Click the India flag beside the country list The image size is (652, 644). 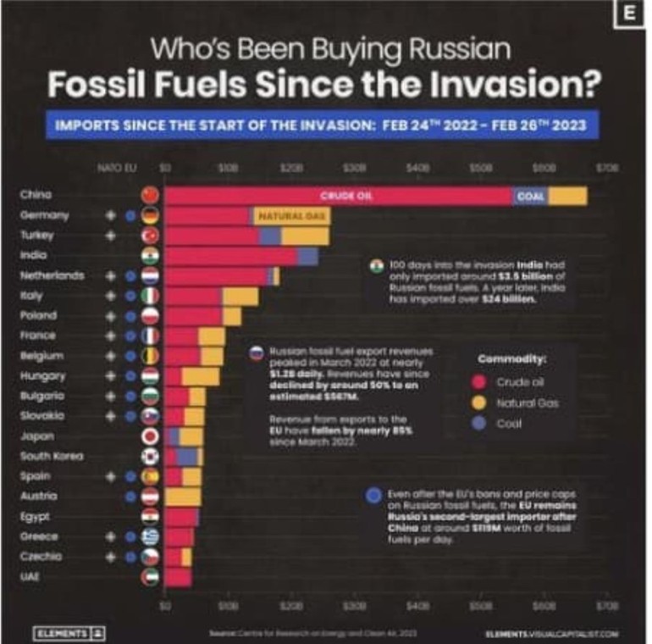[x=150, y=255]
